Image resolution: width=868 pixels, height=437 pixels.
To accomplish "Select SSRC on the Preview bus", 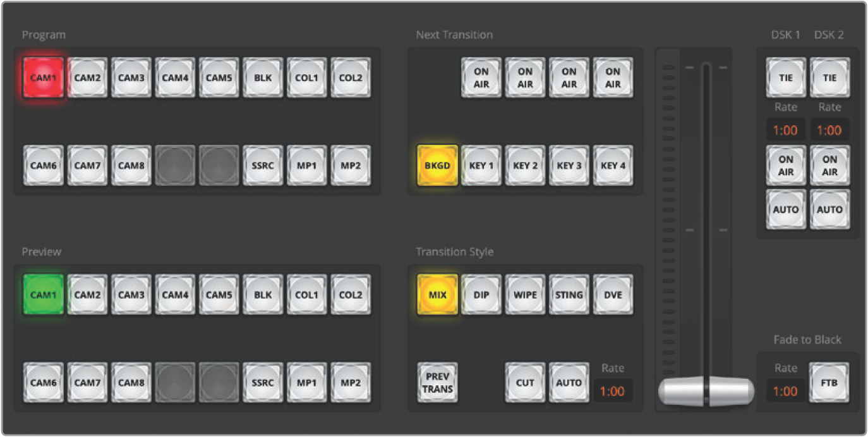I will tap(263, 383).
